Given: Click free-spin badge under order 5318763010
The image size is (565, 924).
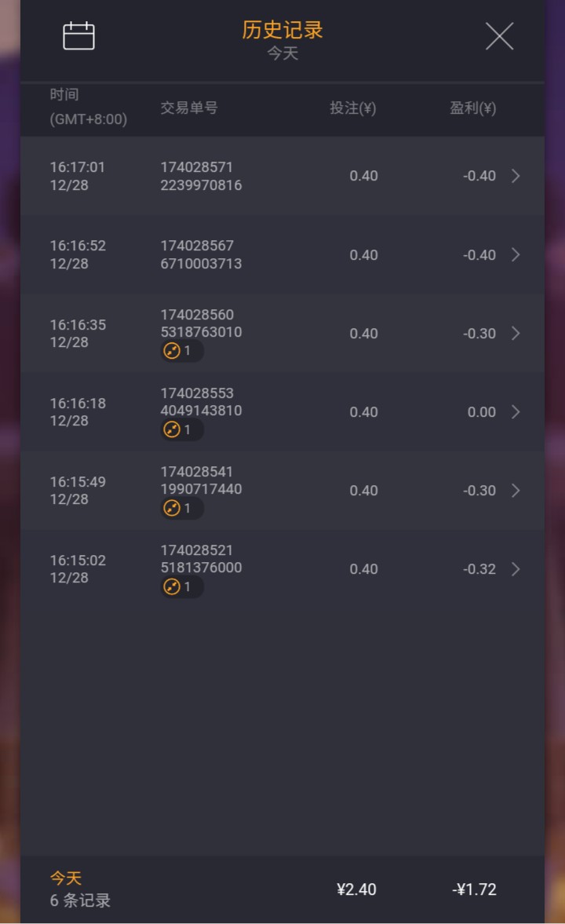Looking at the screenshot, I should tap(182, 351).
